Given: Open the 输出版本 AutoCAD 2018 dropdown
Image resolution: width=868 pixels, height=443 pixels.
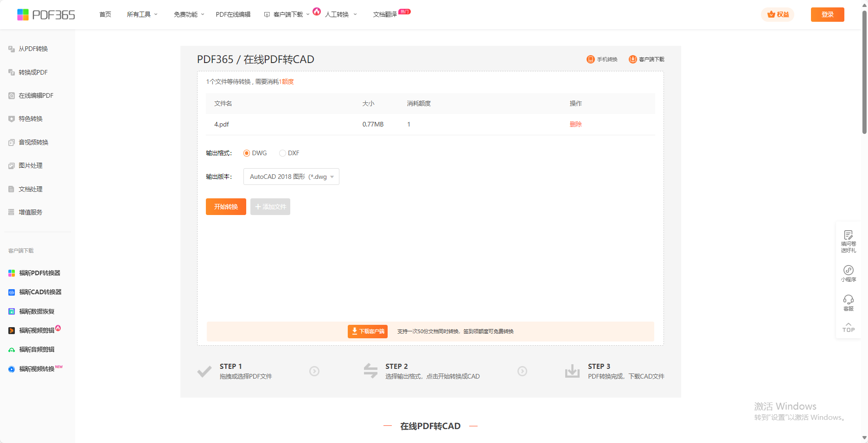Looking at the screenshot, I should 291,177.
